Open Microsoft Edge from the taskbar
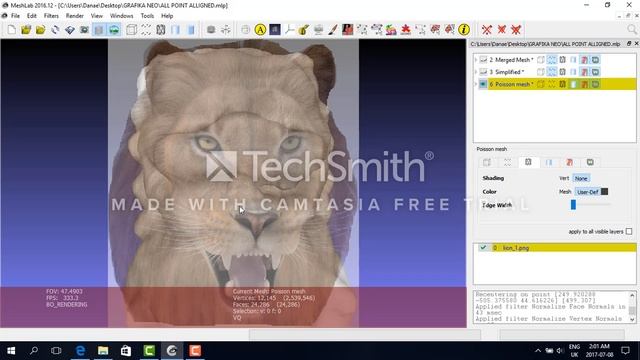Screen dimensions: 640x360 pyautogui.click(x=80, y=351)
